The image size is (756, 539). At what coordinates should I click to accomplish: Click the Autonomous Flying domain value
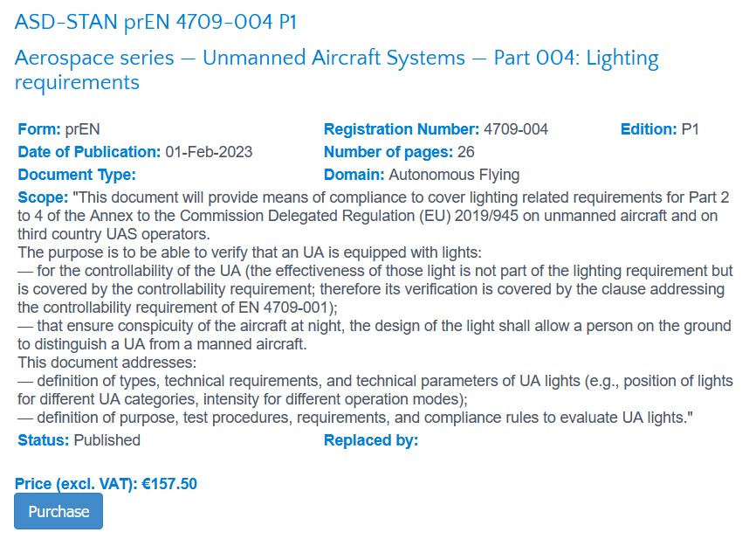(x=454, y=175)
